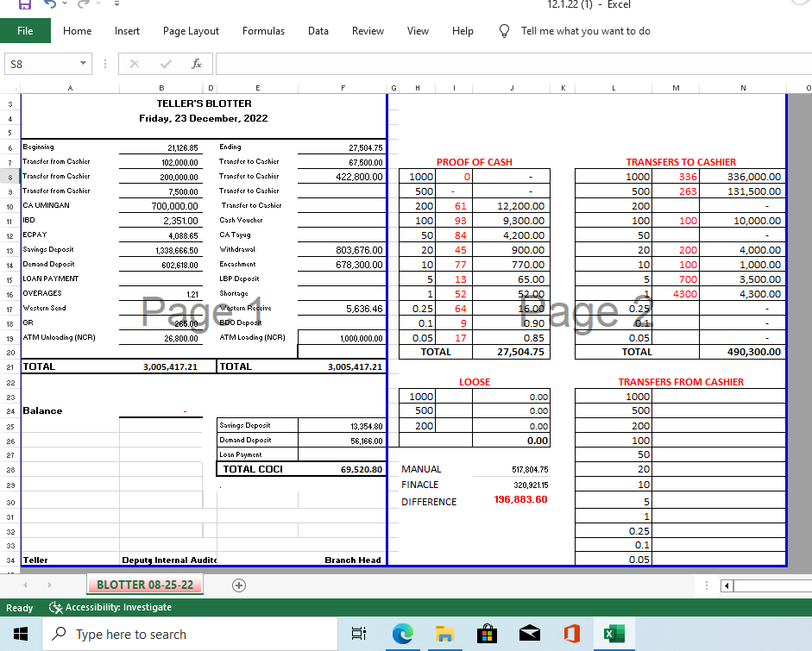812x651 pixels.
Task: Select the BLOTTER 08-25-22 sheet tab
Action: (145, 585)
